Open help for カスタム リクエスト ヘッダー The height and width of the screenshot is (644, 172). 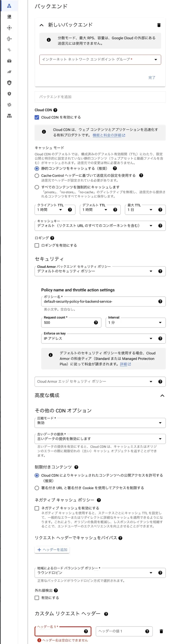[x=106, y=614]
